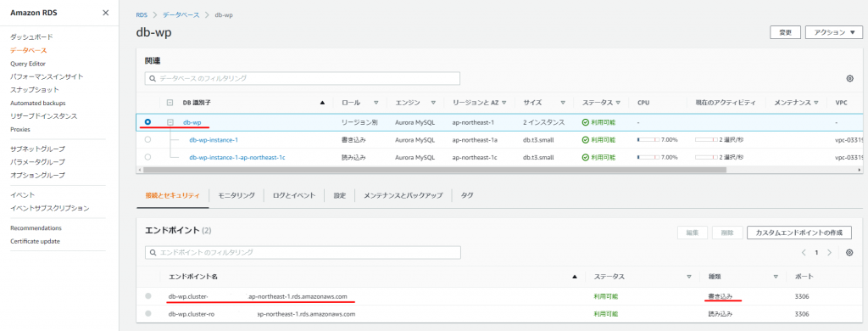Screen dimensions: 868x331
Task: Switch to メンテナンスとバックアップ tab
Action: tap(403, 195)
